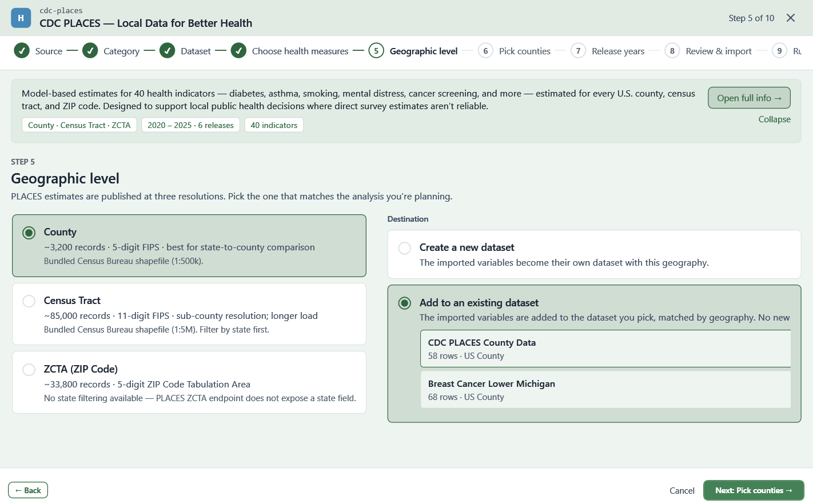Image resolution: width=813 pixels, height=504 pixels.
Task: Click the ZCTA no state filtering note
Action: pyautogui.click(x=200, y=398)
